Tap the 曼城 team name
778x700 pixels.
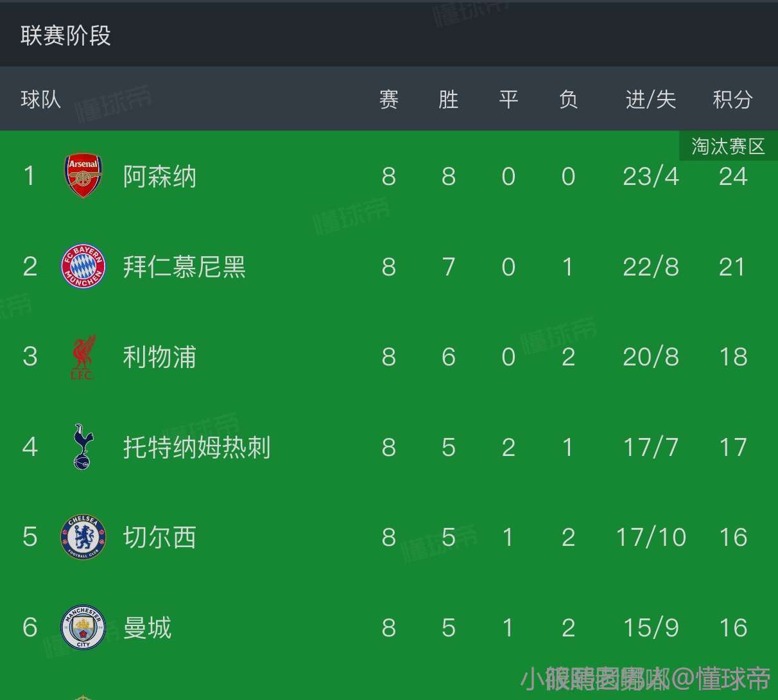pyautogui.click(x=148, y=627)
